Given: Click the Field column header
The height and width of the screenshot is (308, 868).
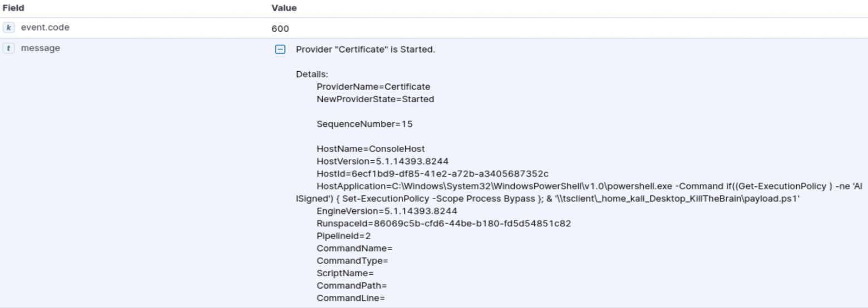Looking at the screenshot, I should coord(13,8).
